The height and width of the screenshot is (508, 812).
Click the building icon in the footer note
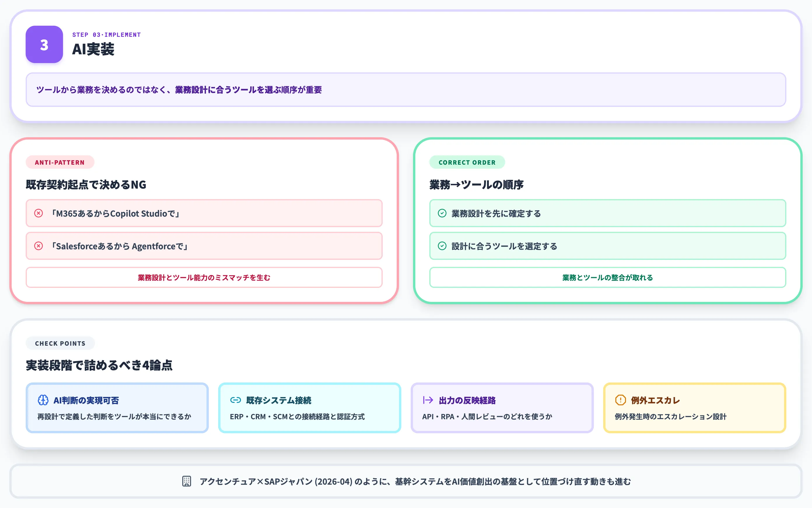(x=187, y=481)
